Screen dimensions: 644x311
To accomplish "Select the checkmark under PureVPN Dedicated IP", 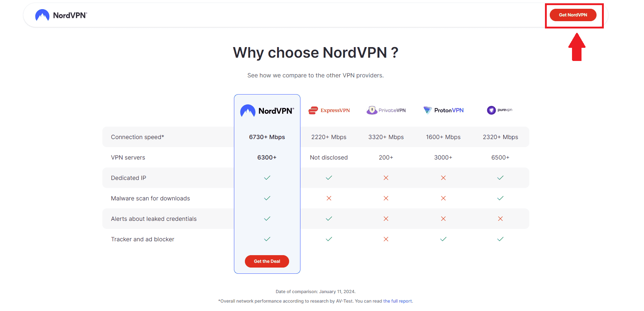I will [500, 178].
